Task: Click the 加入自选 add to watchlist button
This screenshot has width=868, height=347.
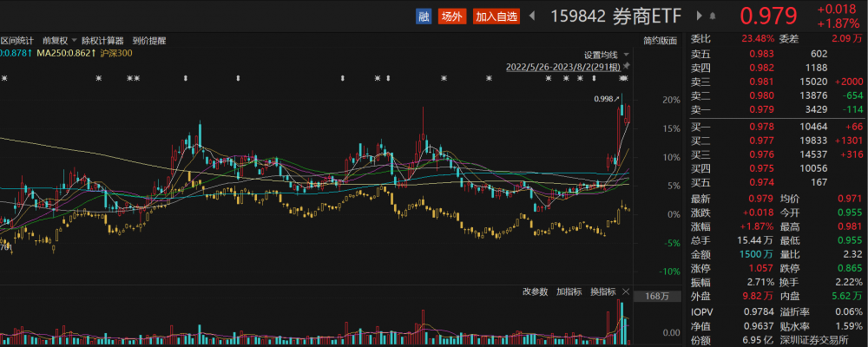Action: [496, 16]
